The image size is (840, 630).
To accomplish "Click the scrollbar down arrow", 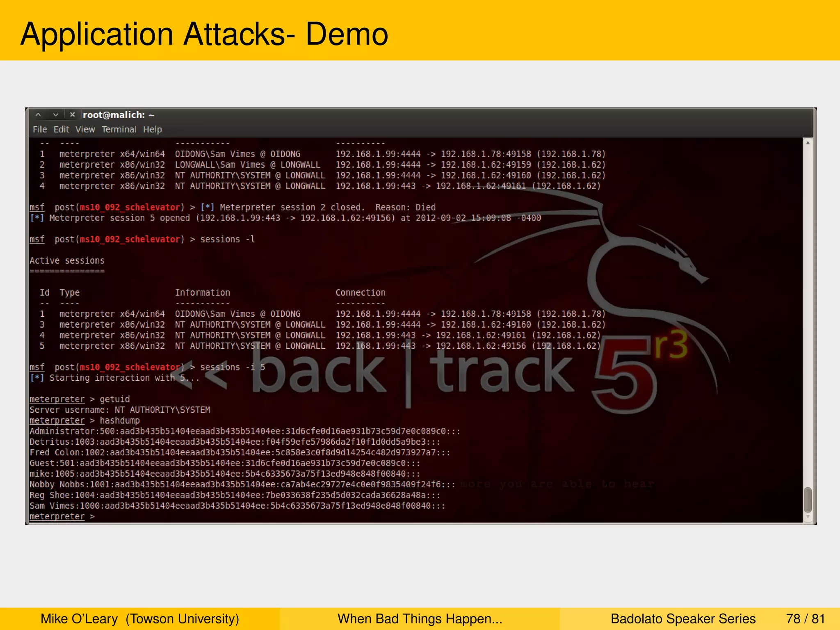I will [808, 517].
